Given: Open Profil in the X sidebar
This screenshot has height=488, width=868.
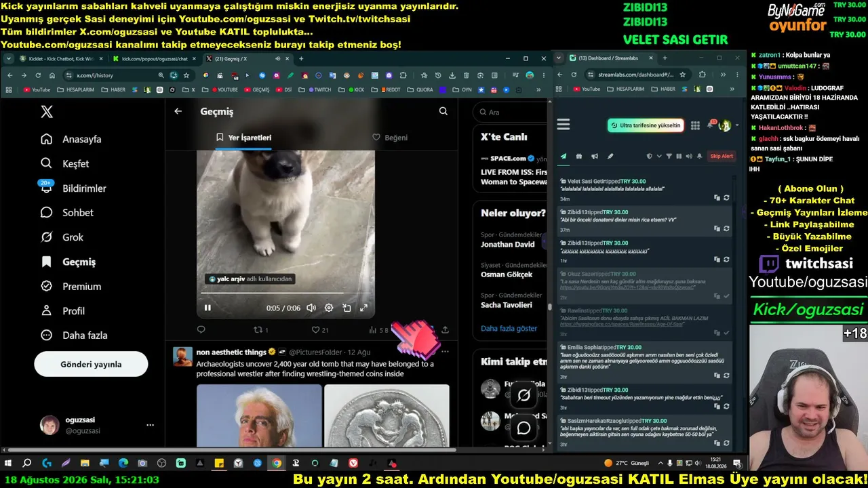Looking at the screenshot, I should (x=62, y=310).
